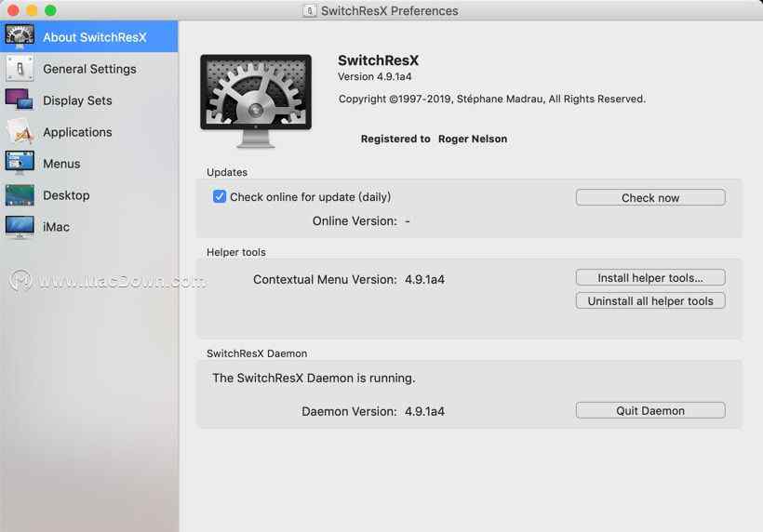Click the Helper tools section heading

(x=236, y=252)
